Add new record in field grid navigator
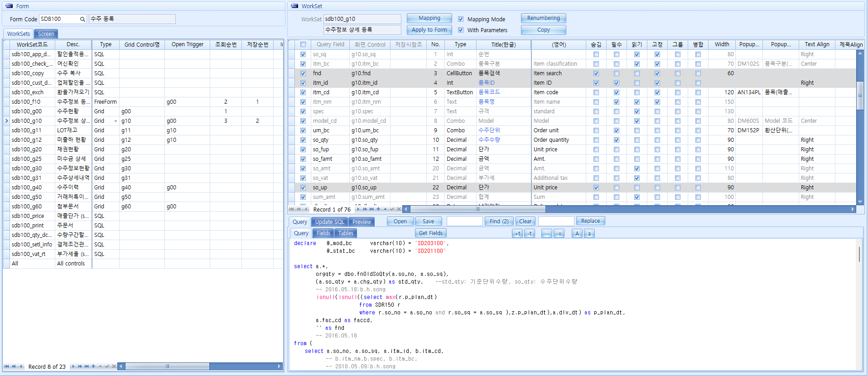Viewport: 868px width, 376px height. tap(378, 209)
